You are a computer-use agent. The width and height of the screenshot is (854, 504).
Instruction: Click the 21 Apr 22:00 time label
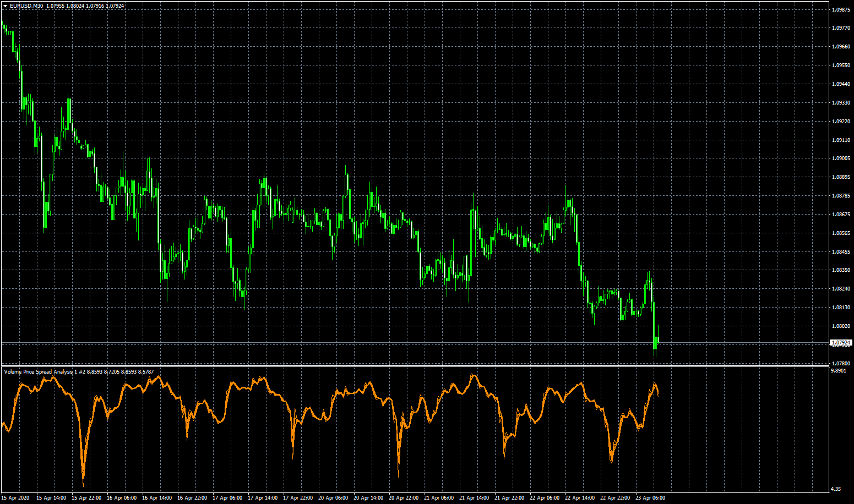509,498
